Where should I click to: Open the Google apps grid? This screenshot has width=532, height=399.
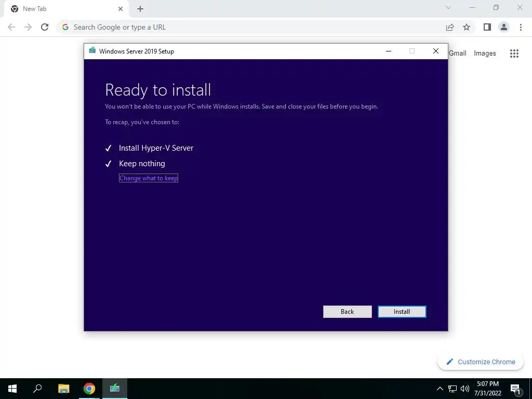514,54
